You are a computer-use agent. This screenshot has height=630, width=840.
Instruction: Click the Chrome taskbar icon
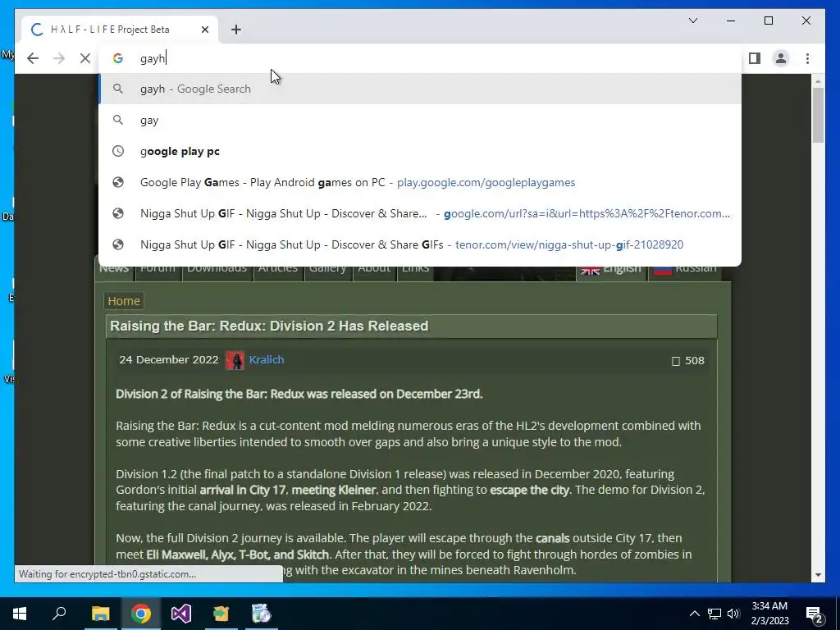[x=141, y=614]
